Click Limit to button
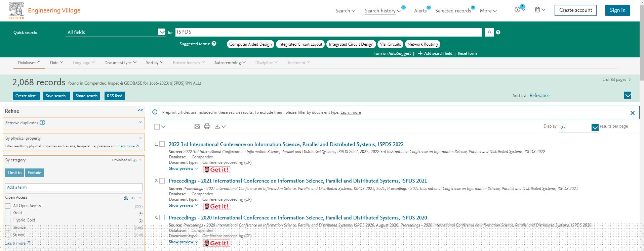Image resolution: width=644 pixels, height=251 pixels. click(14, 173)
